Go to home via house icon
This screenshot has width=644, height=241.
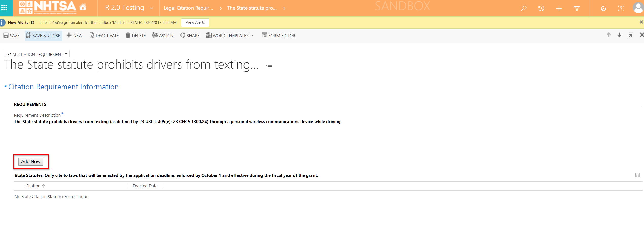point(83,7)
